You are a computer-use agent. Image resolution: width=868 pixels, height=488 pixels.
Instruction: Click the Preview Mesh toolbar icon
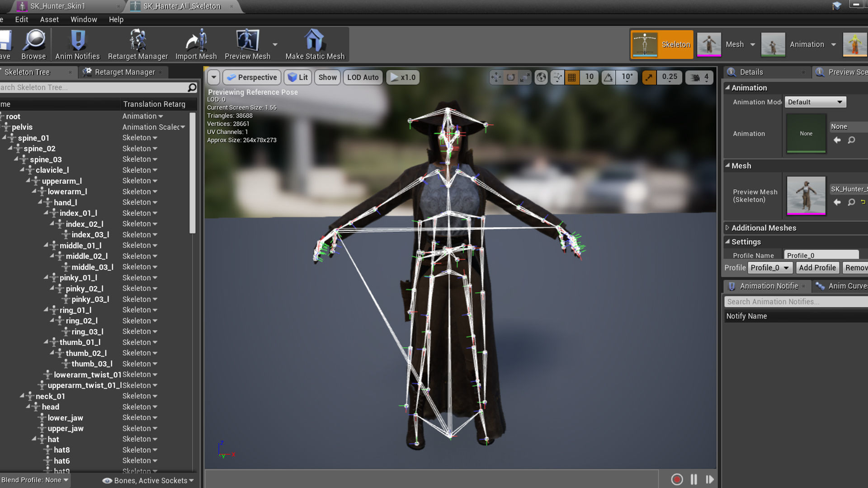click(x=247, y=44)
